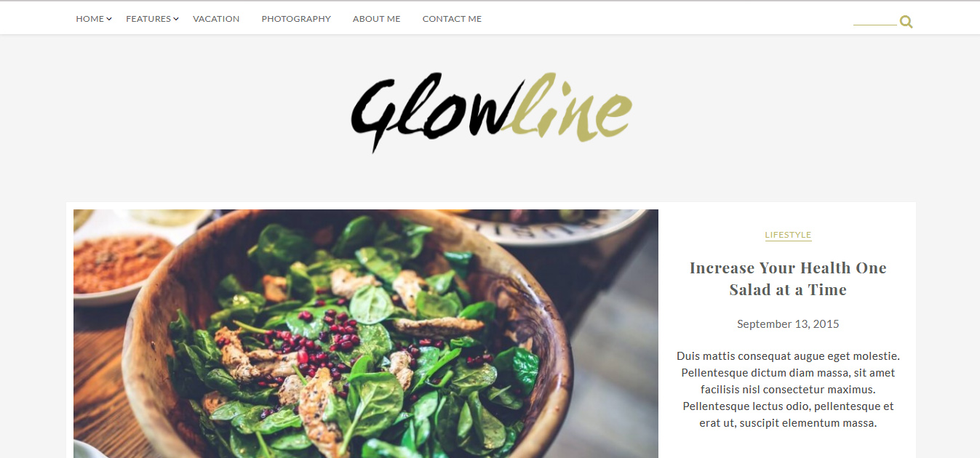Image resolution: width=980 pixels, height=458 pixels.
Task: Focus the search input line
Action: point(875,20)
